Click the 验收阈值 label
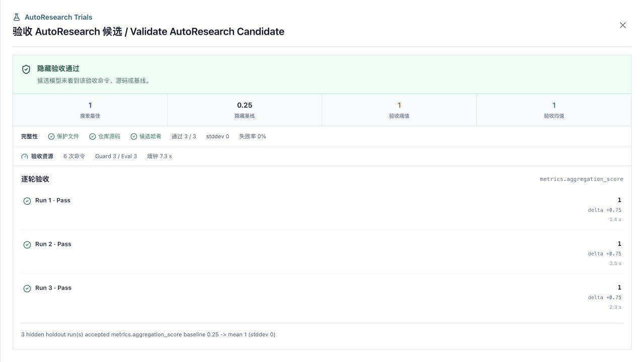This screenshot has width=644, height=362. [399, 116]
